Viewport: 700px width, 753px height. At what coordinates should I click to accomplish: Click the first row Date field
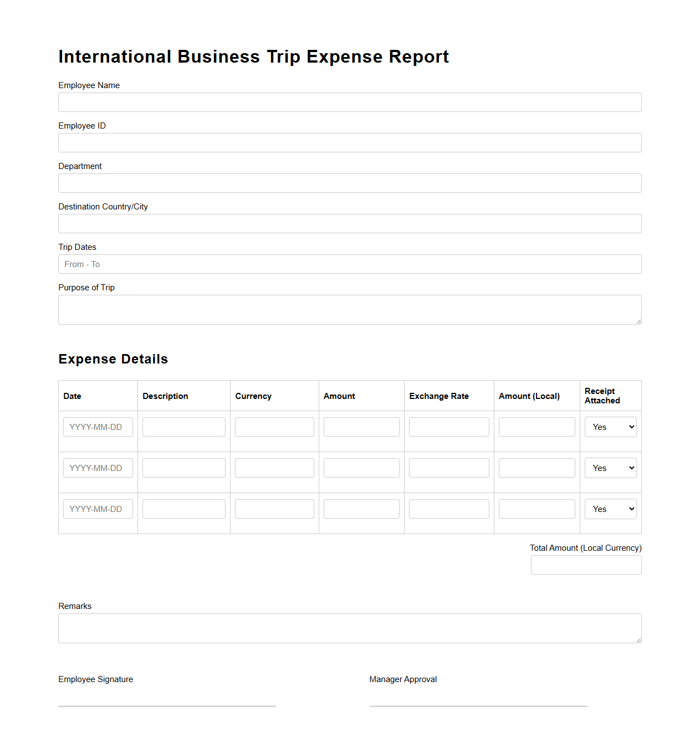tap(98, 427)
